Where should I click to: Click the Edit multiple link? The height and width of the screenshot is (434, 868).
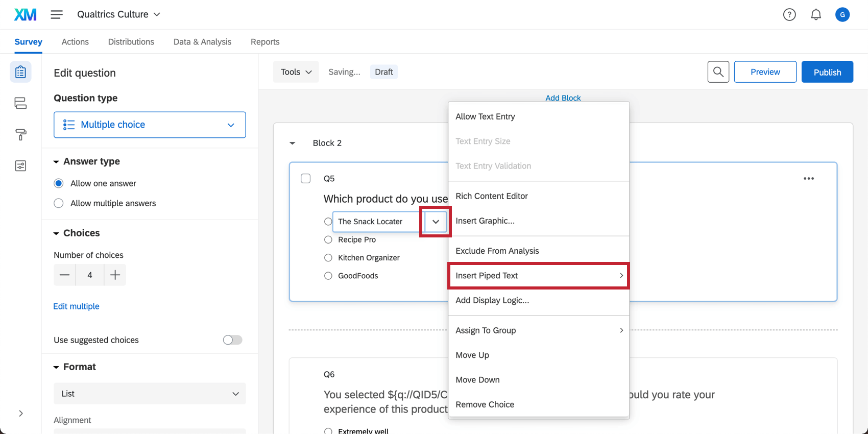77,306
